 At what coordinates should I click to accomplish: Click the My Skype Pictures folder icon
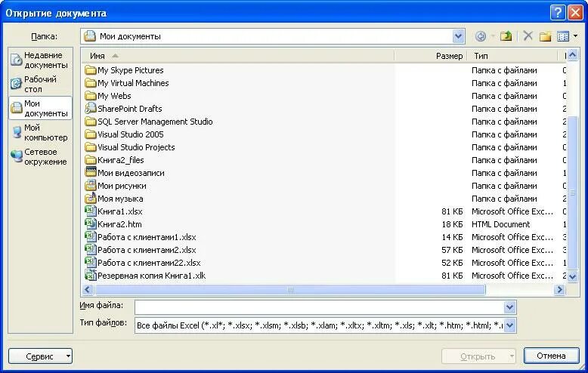pos(91,70)
